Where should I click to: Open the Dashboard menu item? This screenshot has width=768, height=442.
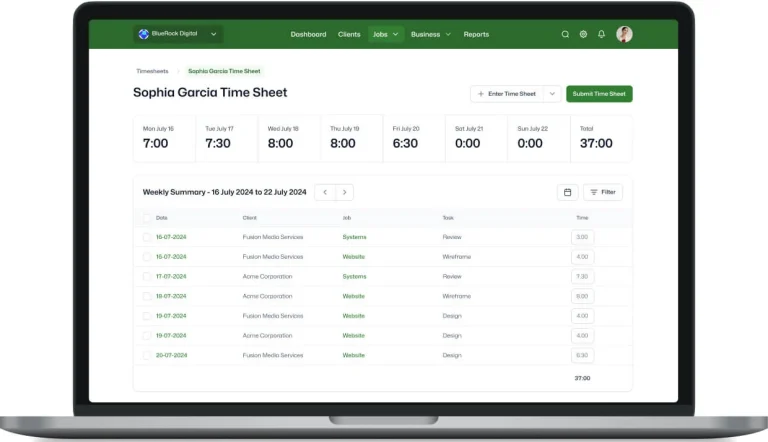[308, 34]
